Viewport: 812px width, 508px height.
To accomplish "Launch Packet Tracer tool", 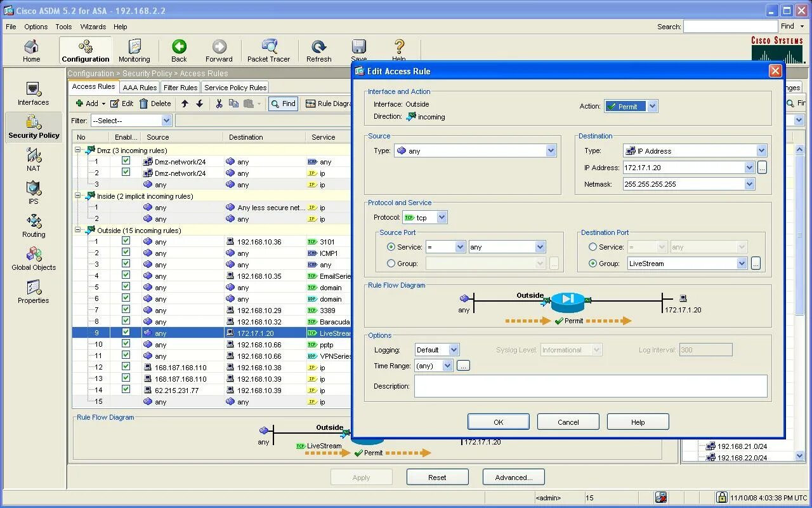I will point(268,50).
